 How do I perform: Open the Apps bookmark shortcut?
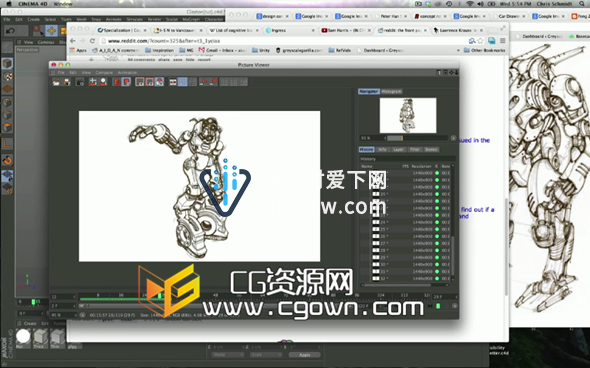pos(78,50)
